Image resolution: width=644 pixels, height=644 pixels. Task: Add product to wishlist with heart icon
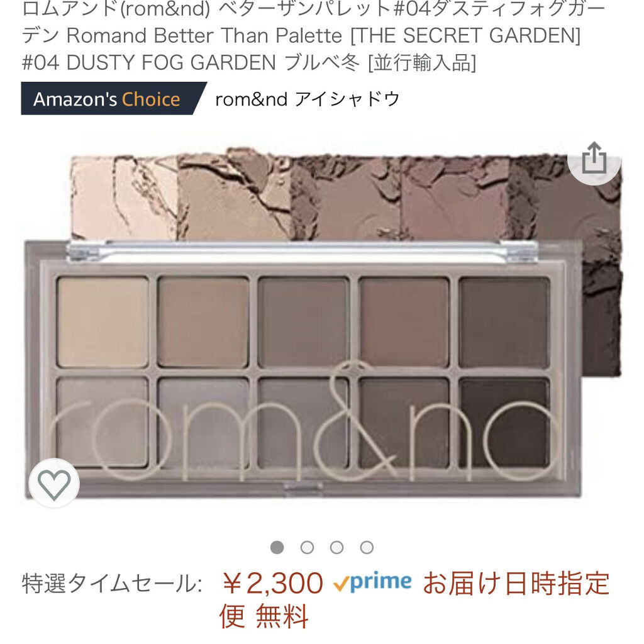pos(54,484)
